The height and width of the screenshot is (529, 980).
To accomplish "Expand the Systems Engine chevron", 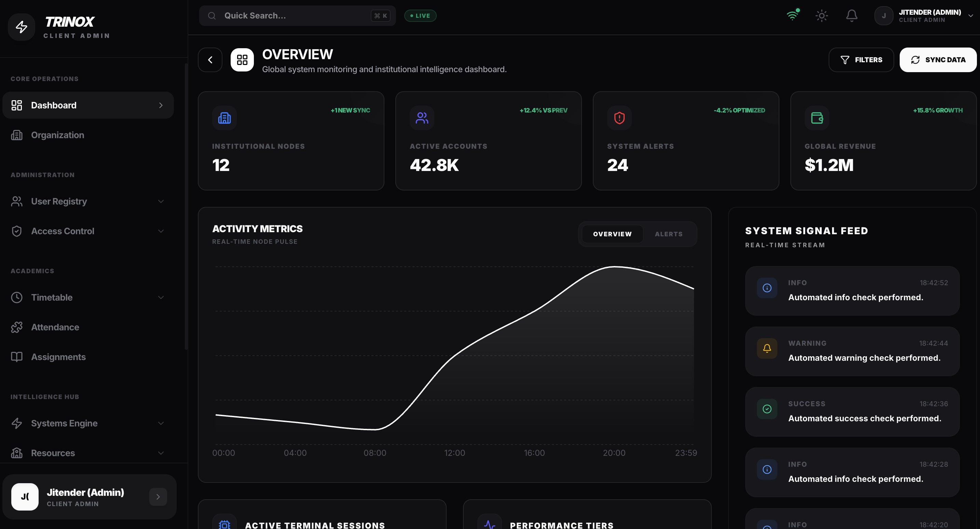I will pos(161,423).
